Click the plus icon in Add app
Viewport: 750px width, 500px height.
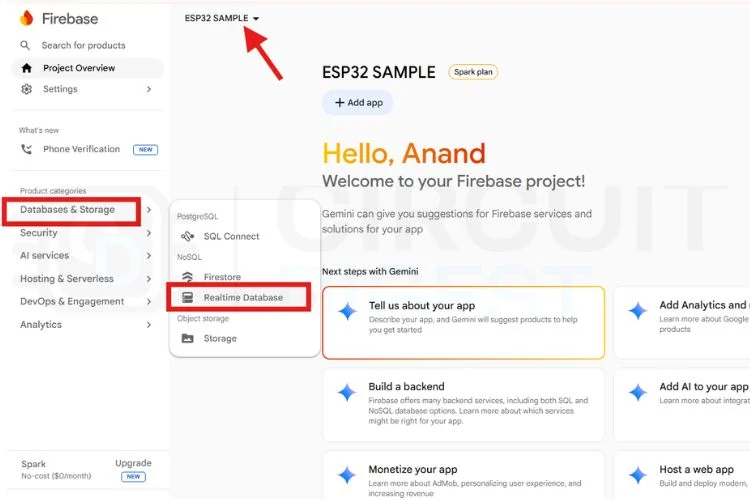coord(340,102)
